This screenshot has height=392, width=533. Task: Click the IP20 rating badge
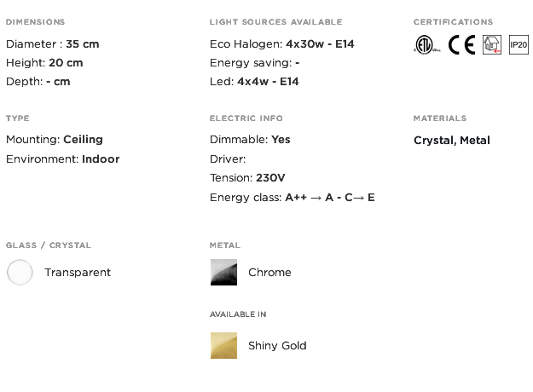519,44
